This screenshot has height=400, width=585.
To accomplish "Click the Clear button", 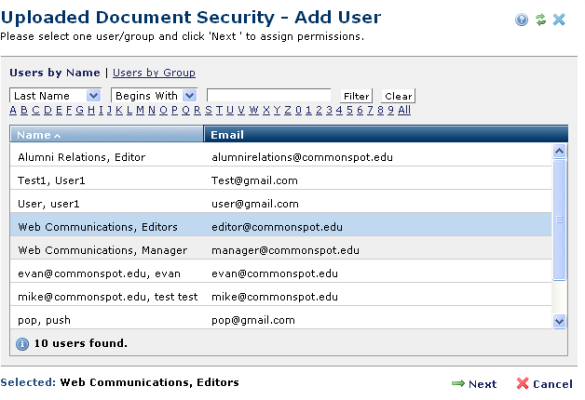I will point(398,96).
